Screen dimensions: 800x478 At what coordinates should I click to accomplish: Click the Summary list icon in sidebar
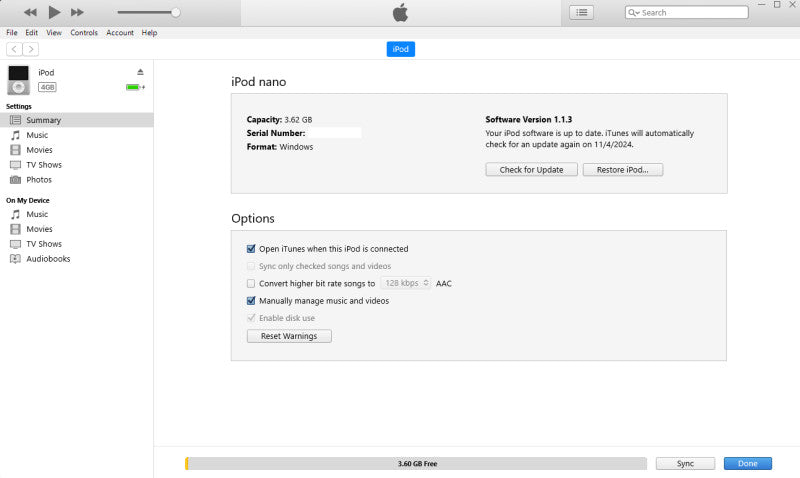point(16,120)
